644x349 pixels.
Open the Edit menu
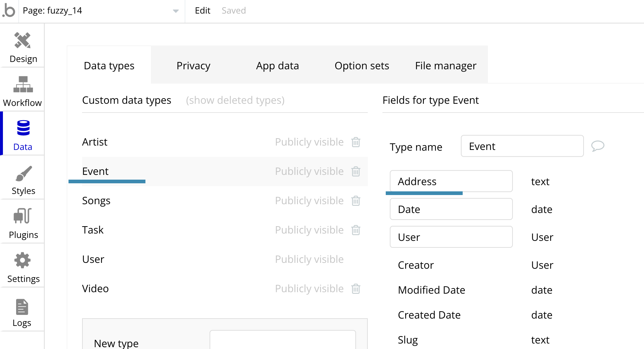click(203, 11)
